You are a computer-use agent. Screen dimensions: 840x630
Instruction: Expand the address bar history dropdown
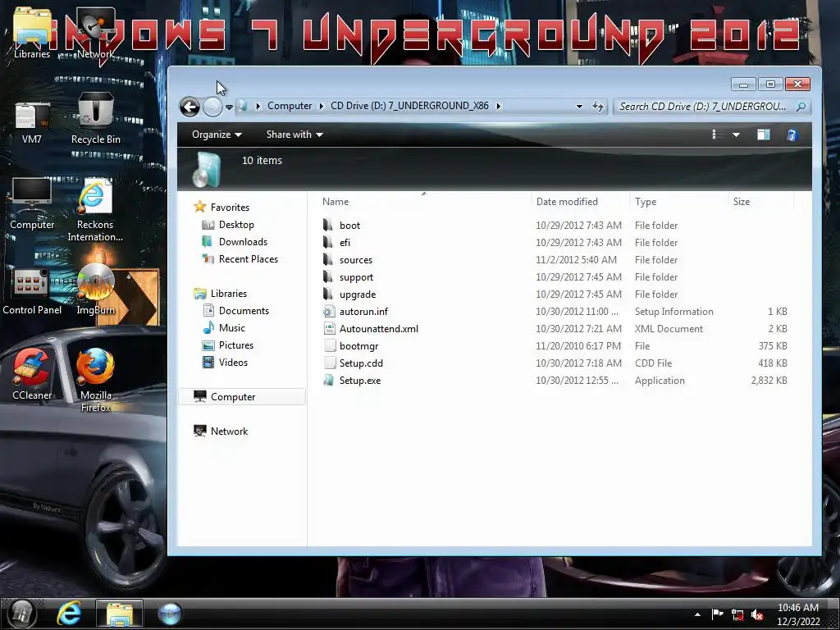pos(579,106)
